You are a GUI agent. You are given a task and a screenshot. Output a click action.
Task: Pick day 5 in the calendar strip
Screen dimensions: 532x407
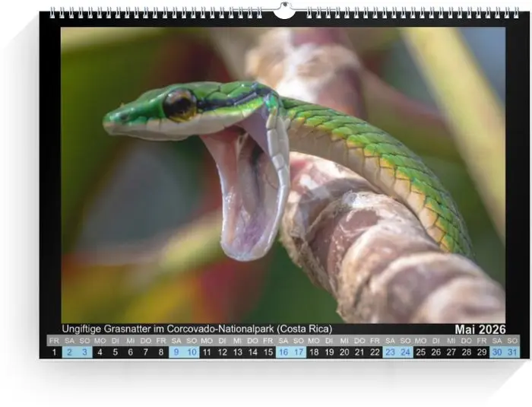point(115,352)
